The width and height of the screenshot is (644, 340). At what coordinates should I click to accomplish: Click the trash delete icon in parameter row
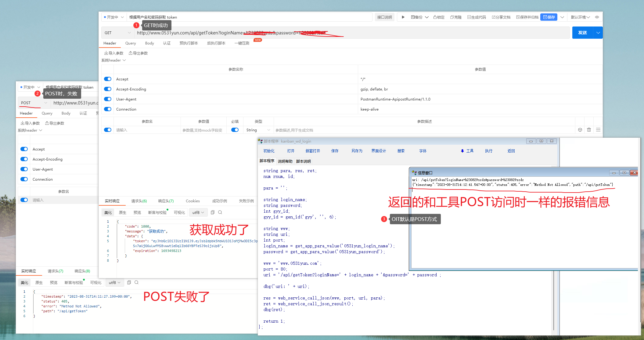[x=589, y=130]
